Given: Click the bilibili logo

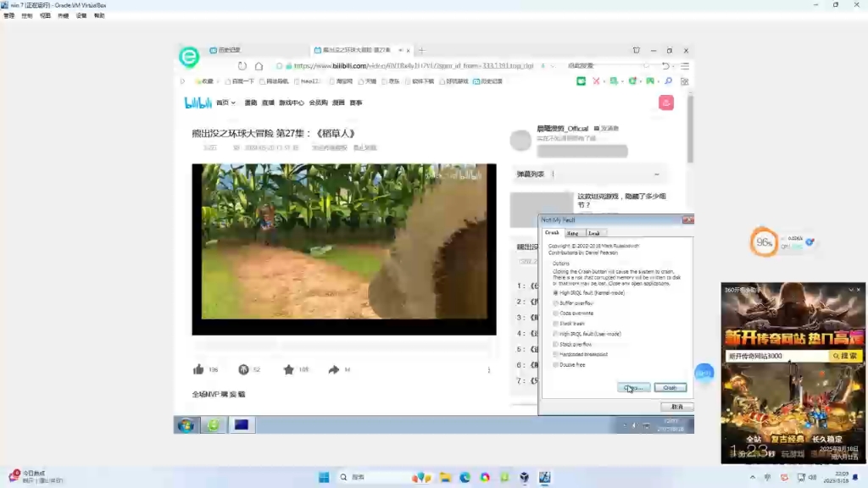Looking at the screenshot, I should tap(198, 103).
